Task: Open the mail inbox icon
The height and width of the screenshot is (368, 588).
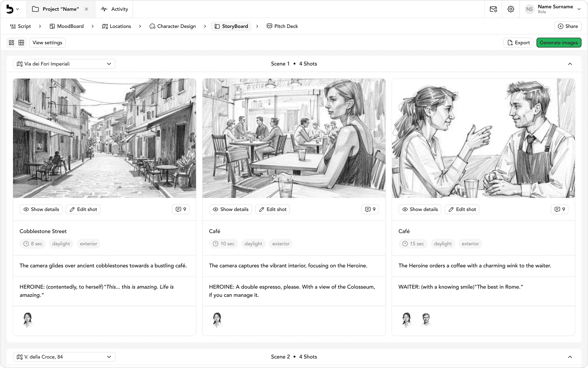Action: point(493,9)
